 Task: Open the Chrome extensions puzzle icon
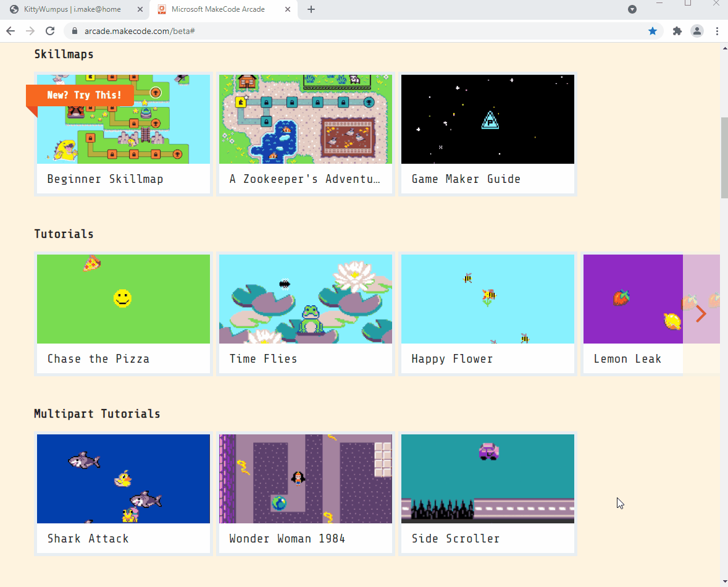(677, 30)
